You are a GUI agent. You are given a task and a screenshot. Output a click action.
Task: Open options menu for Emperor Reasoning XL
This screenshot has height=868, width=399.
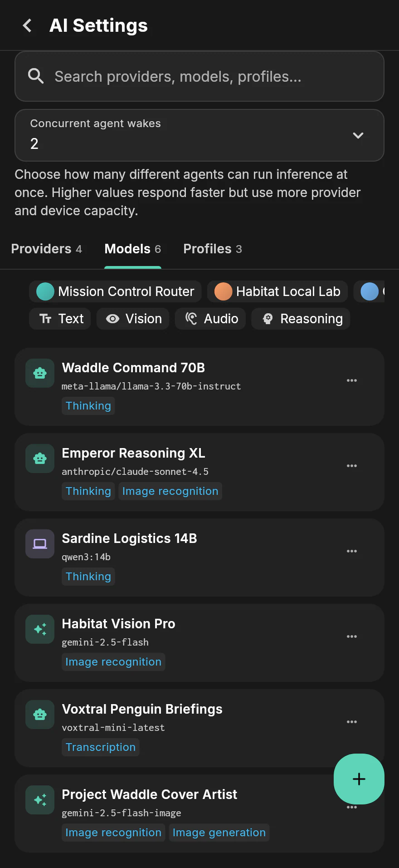point(352,466)
